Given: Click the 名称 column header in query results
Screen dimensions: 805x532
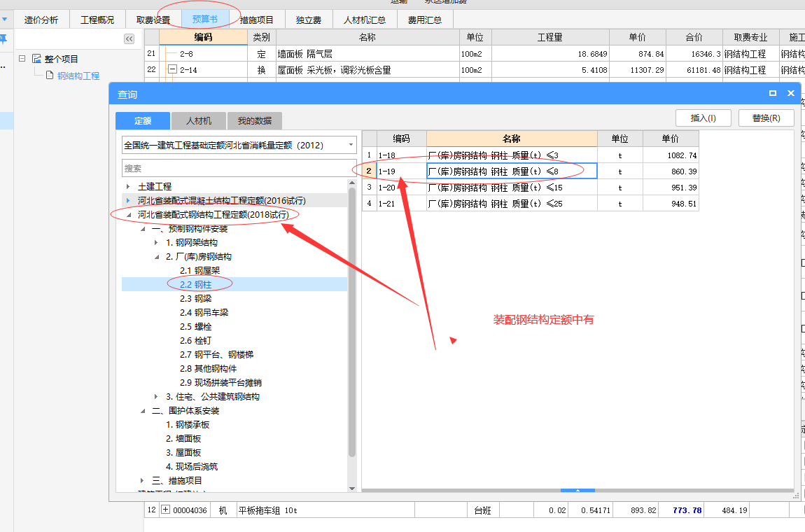Looking at the screenshot, I should (x=511, y=139).
